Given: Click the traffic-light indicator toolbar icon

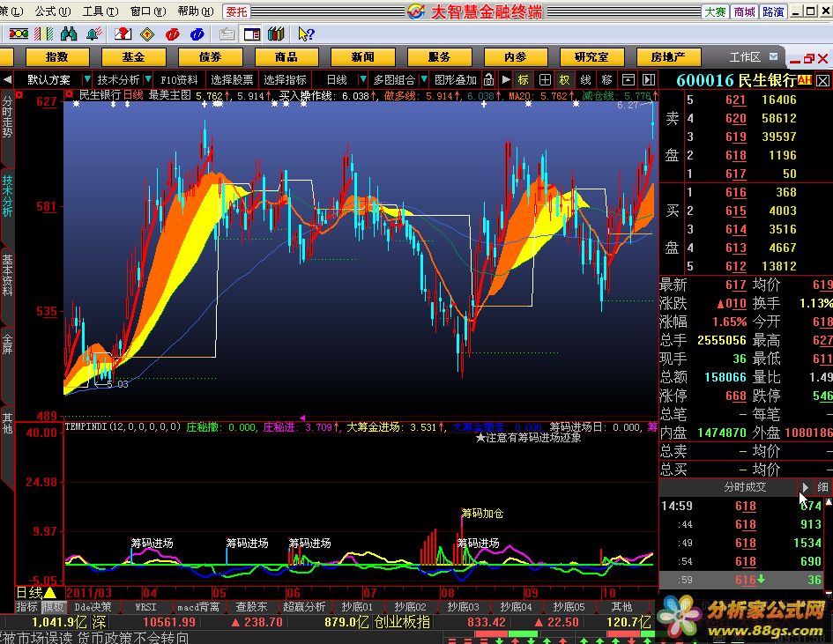Looking at the screenshot, I should [x=19, y=34].
